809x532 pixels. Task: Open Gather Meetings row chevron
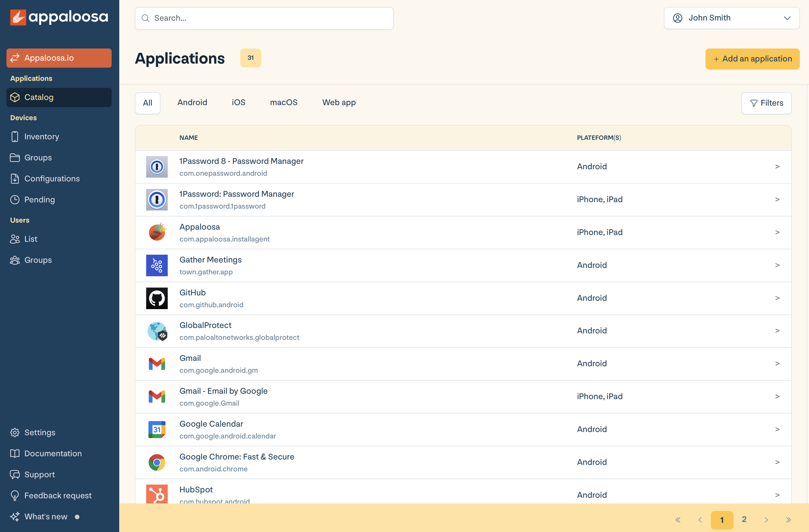click(x=777, y=265)
